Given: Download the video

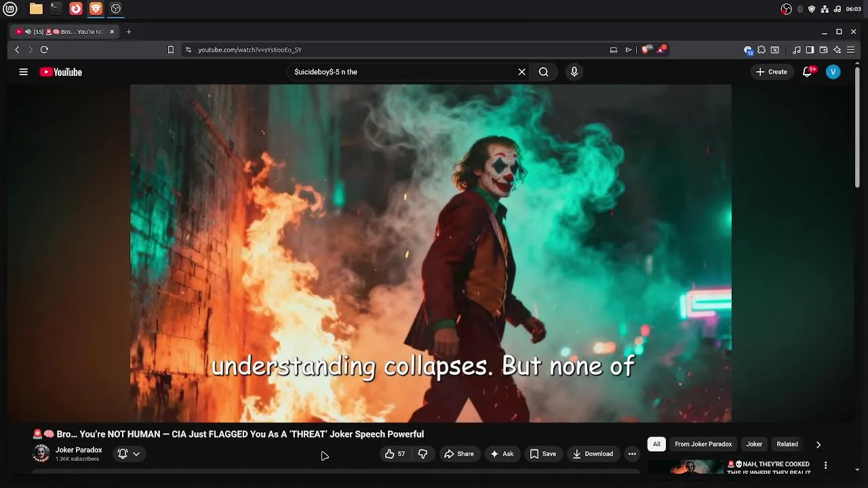Looking at the screenshot, I should 593,454.
